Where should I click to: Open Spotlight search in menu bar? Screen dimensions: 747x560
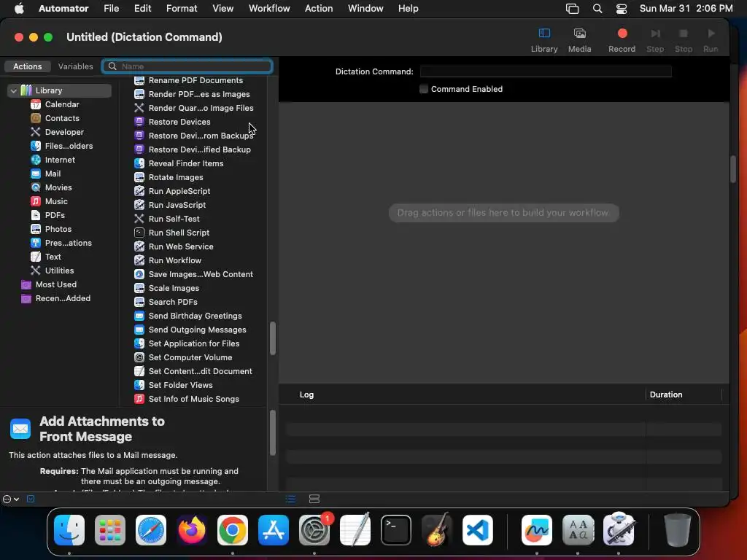(597, 9)
